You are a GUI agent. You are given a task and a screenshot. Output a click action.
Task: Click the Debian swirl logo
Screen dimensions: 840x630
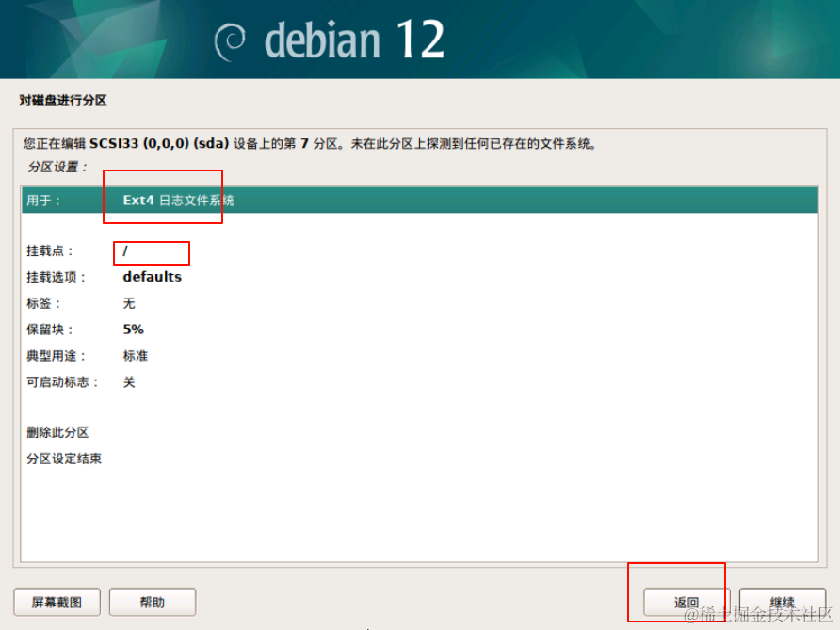[x=230, y=42]
